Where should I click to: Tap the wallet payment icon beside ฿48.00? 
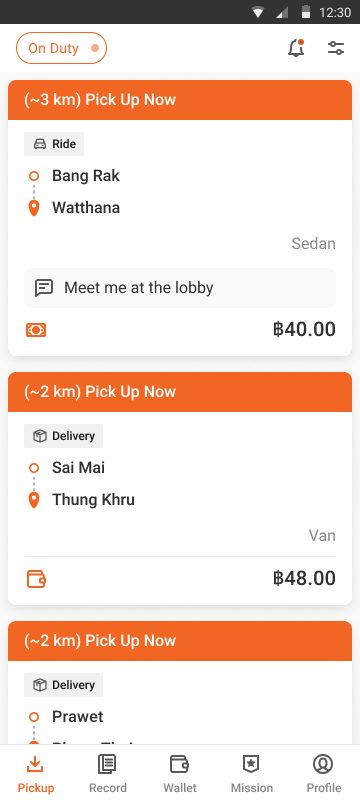[x=36, y=579]
